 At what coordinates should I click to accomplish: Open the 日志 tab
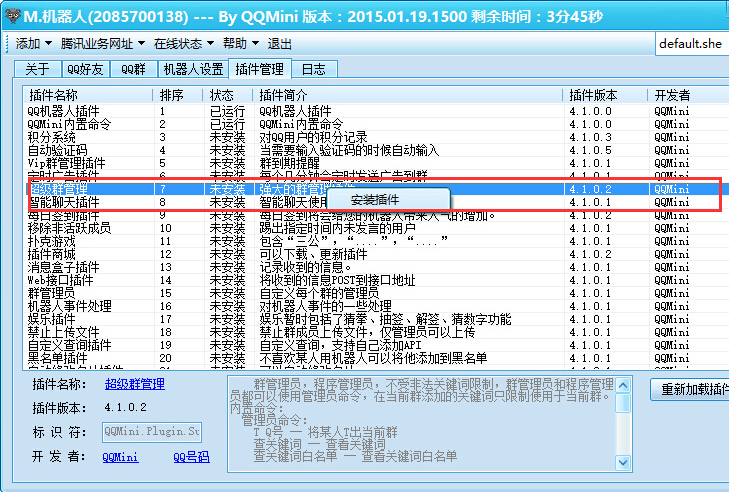[x=313, y=69]
